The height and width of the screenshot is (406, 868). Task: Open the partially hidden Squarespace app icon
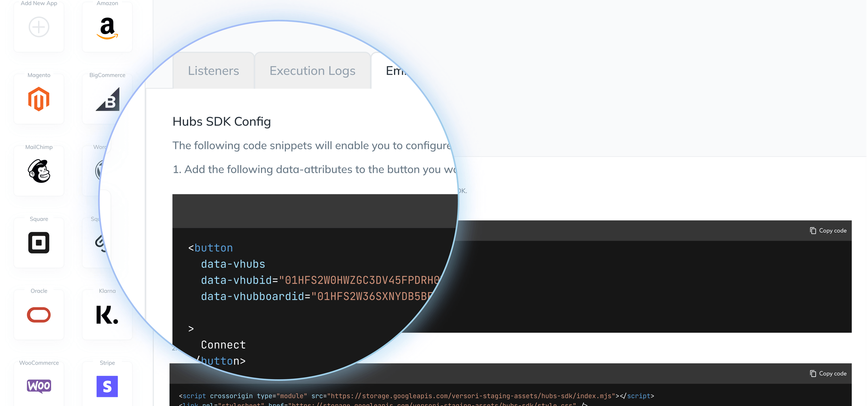[101, 243]
